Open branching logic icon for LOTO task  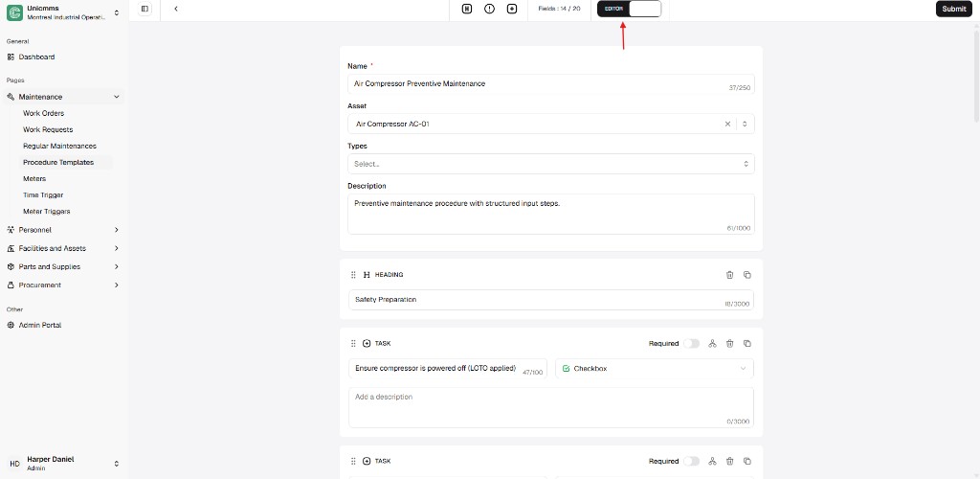712,343
